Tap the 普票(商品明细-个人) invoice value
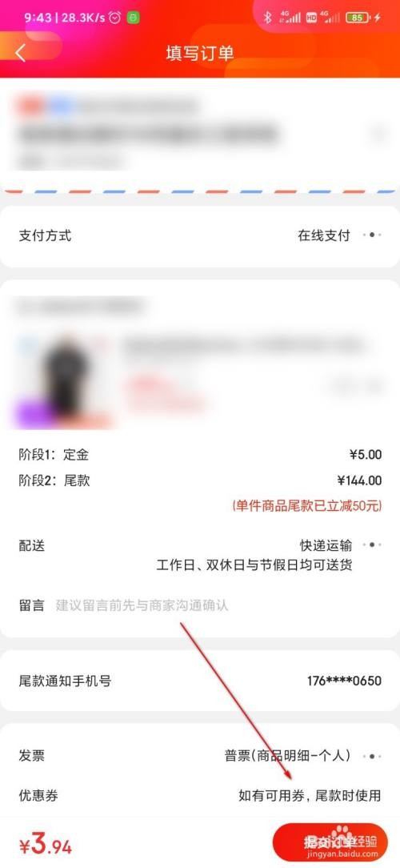The height and width of the screenshot is (868, 400). pyautogui.click(x=287, y=756)
